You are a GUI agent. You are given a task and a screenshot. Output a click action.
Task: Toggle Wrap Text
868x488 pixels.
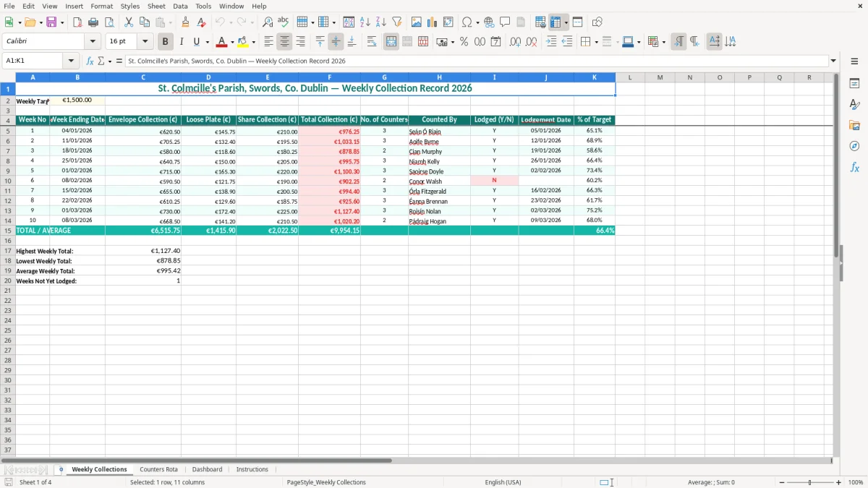click(372, 42)
